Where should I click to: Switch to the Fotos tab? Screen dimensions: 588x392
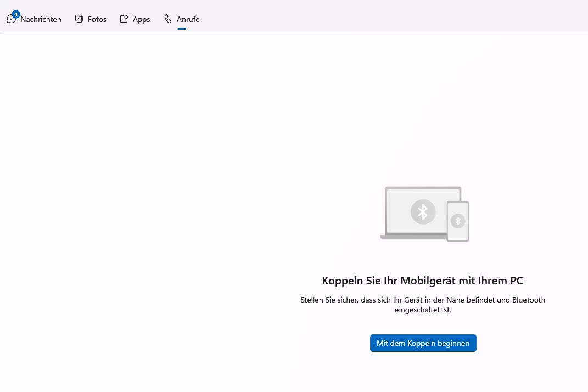[91, 19]
